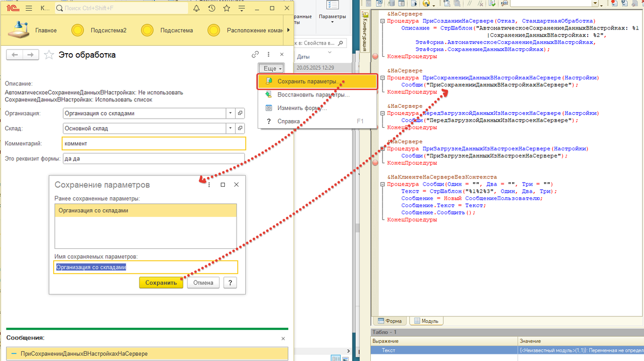This screenshot has width=644, height=361.
Task: Switch to the Модуль tab
Action: pyautogui.click(x=426, y=321)
